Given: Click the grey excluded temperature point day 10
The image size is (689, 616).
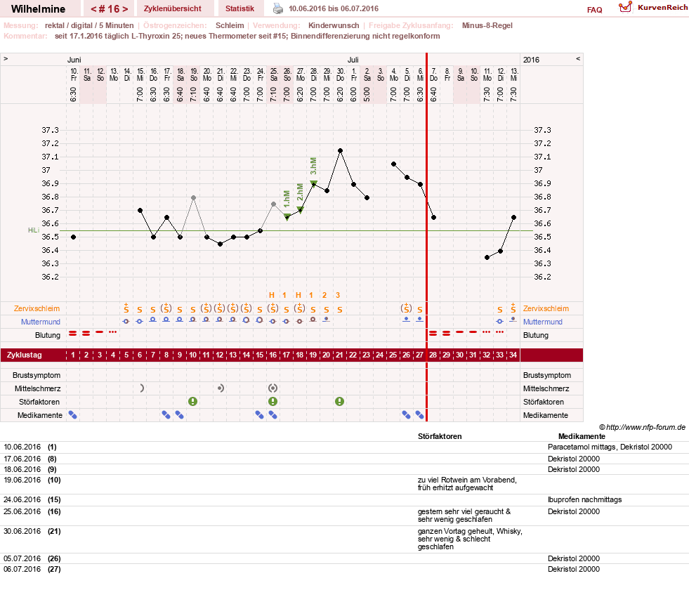Looking at the screenshot, I should tap(193, 197).
